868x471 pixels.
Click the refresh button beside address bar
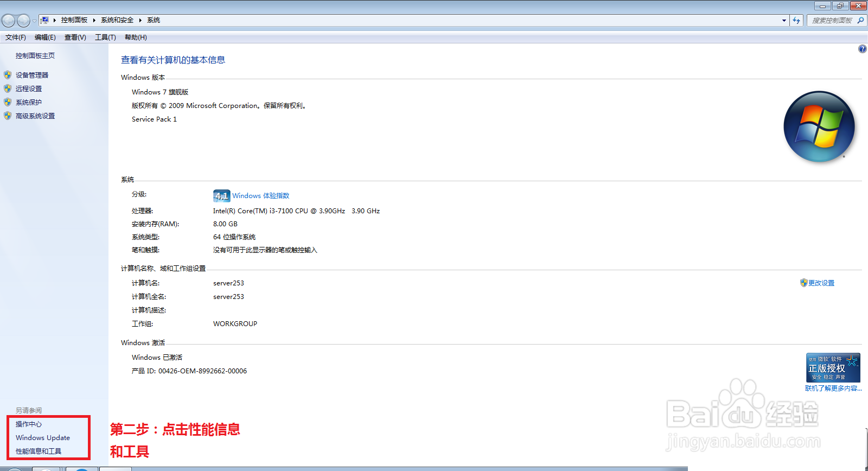pyautogui.click(x=796, y=21)
